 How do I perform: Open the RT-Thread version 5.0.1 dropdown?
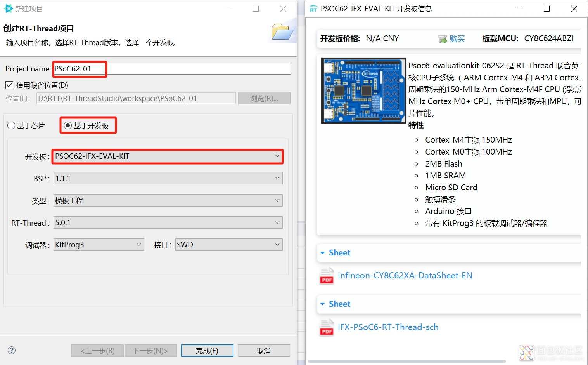(x=168, y=222)
